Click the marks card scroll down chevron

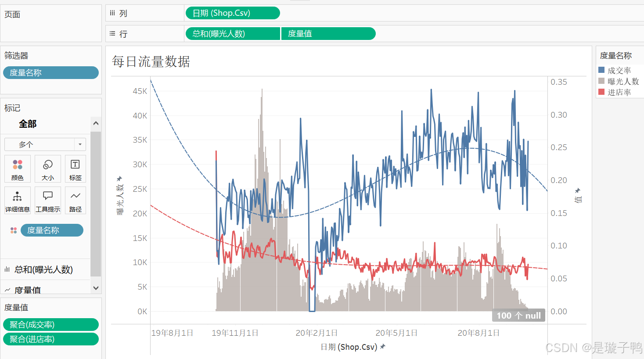pos(96,288)
